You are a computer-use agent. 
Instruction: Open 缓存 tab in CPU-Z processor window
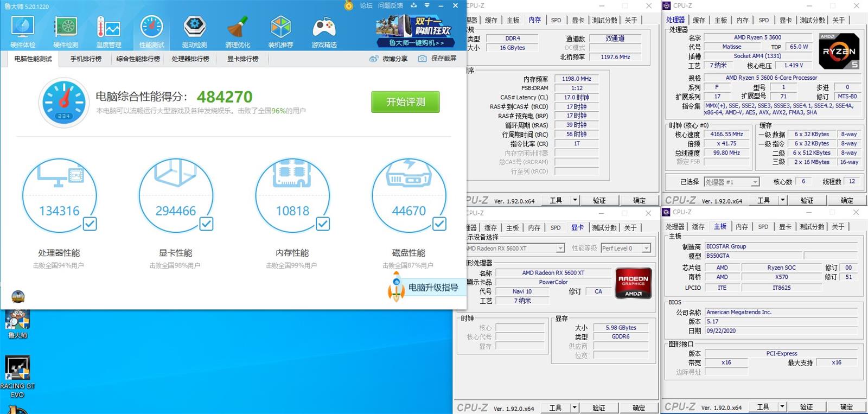[x=699, y=20]
